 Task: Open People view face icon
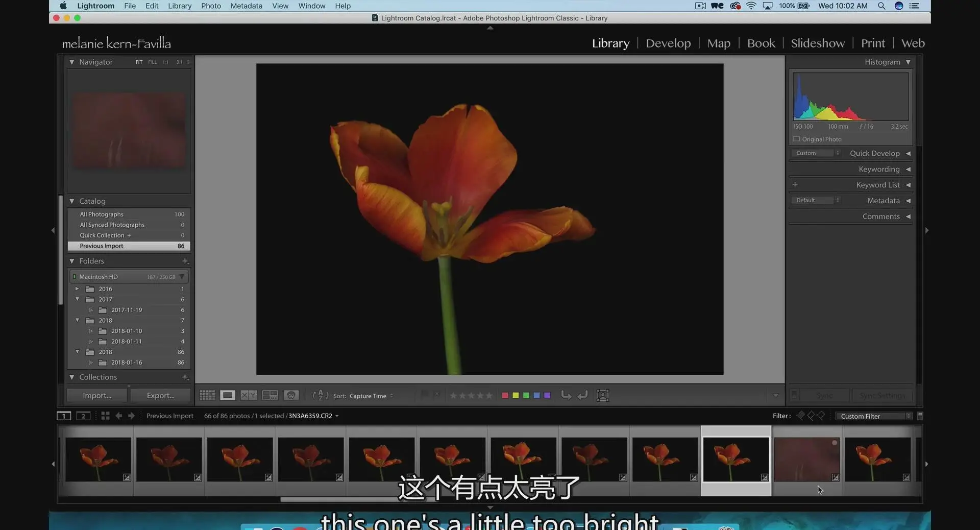click(291, 395)
